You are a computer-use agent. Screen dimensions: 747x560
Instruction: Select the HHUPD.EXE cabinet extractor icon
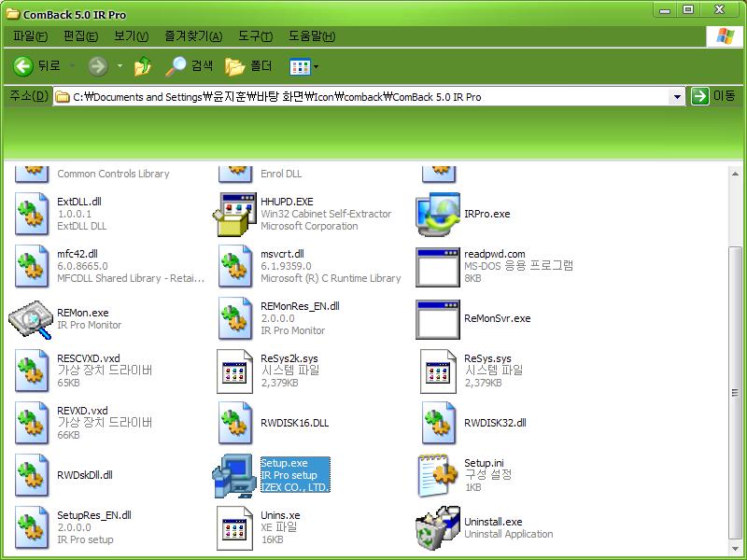tap(234, 214)
